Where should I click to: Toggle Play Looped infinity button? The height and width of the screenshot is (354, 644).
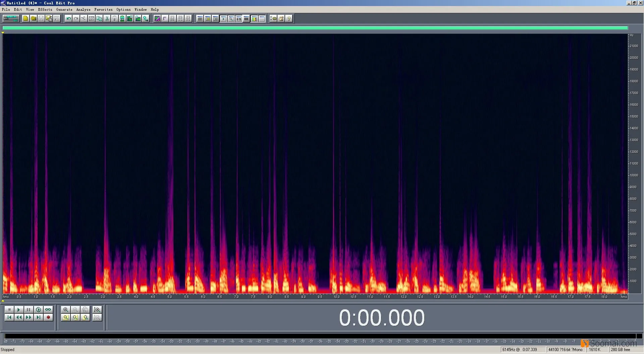48,309
